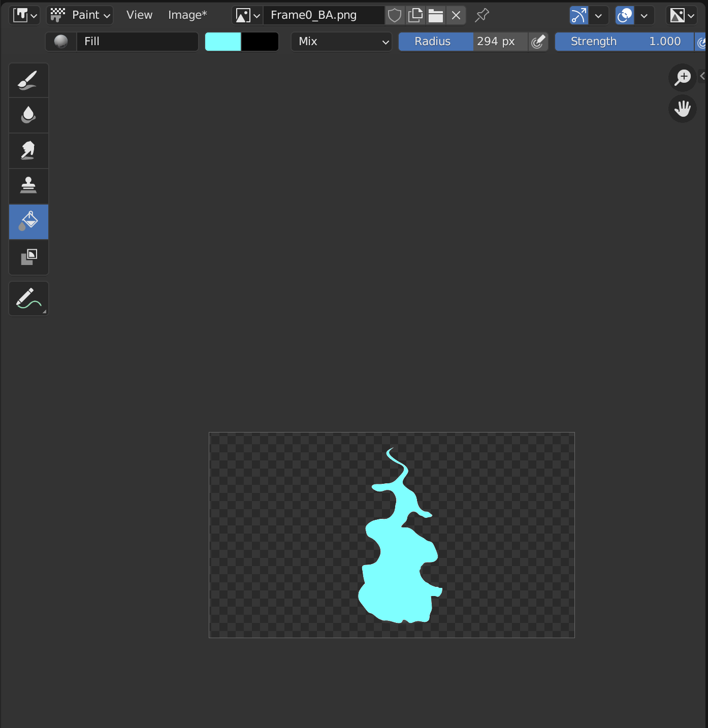
Task: Expand the sidebar with the arrow
Action: pos(702,76)
